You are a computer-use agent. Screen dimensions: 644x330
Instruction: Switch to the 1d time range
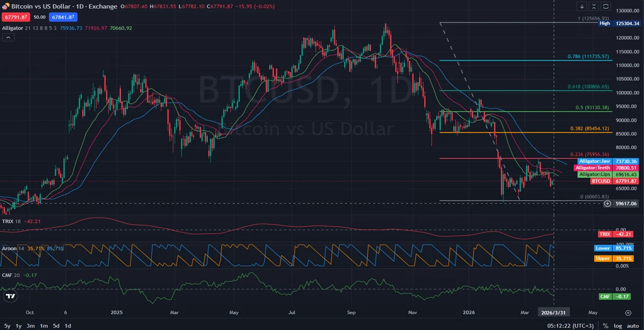coord(68,326)
